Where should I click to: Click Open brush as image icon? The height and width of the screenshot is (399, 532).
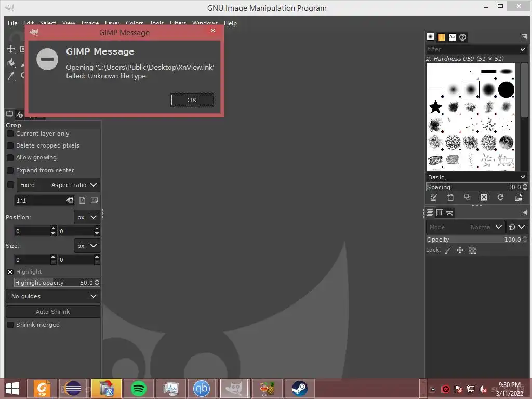tap(518, 197)
